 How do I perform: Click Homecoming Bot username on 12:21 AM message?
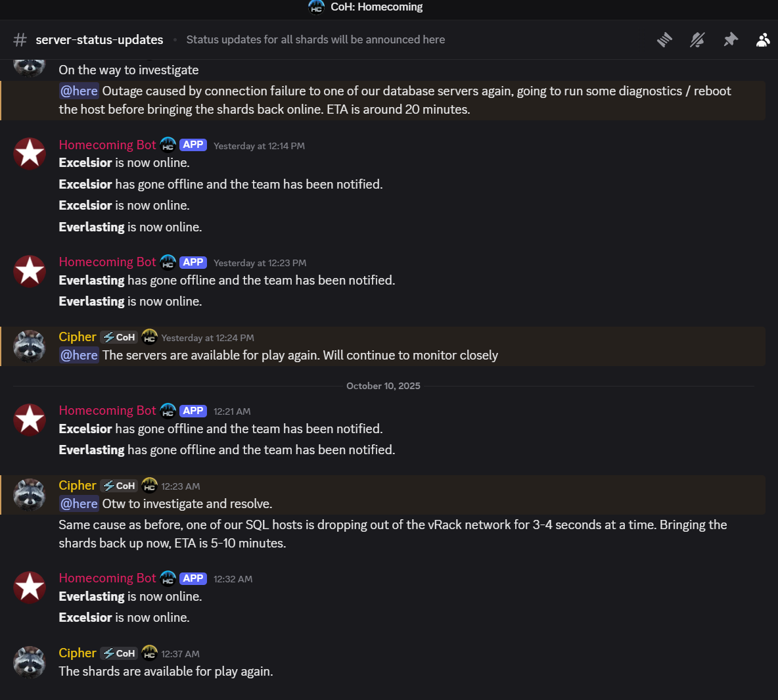pos(107,411)
